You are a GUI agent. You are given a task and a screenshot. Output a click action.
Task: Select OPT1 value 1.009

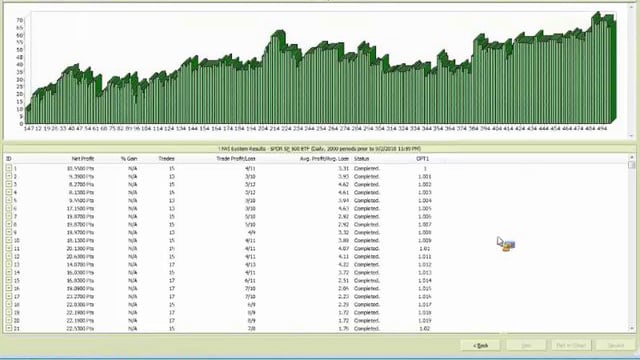pyautogui.click(x=424, y=240)
